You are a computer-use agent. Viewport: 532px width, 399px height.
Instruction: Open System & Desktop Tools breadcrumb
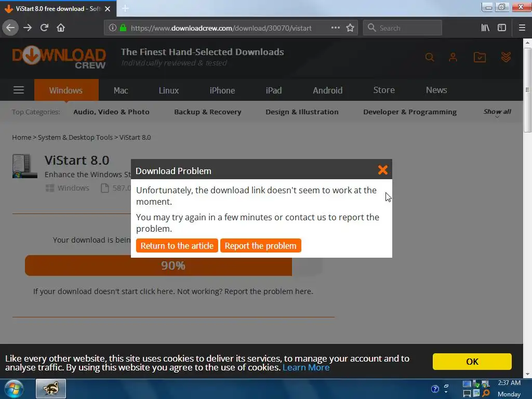75,137
